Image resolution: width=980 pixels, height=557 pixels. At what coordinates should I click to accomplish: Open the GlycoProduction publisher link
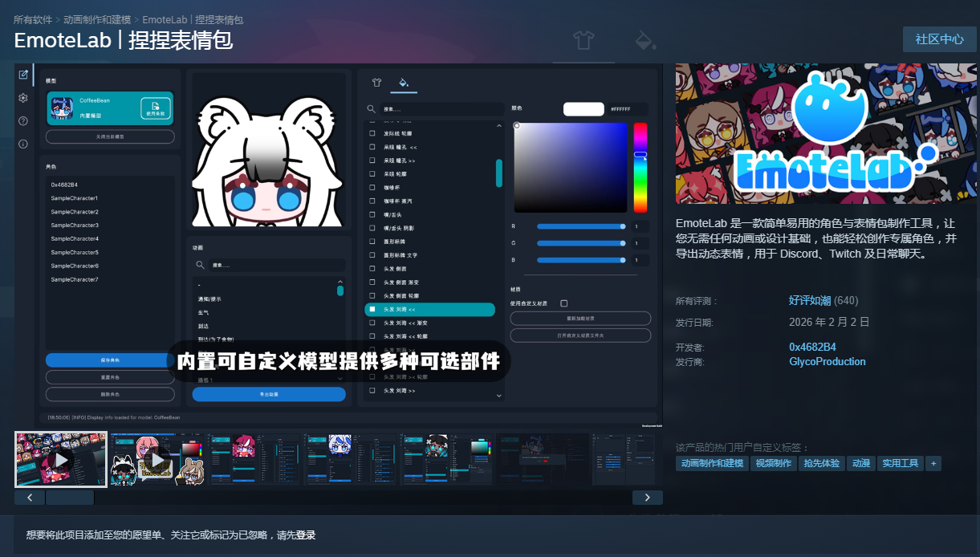(x=828, y=362)
